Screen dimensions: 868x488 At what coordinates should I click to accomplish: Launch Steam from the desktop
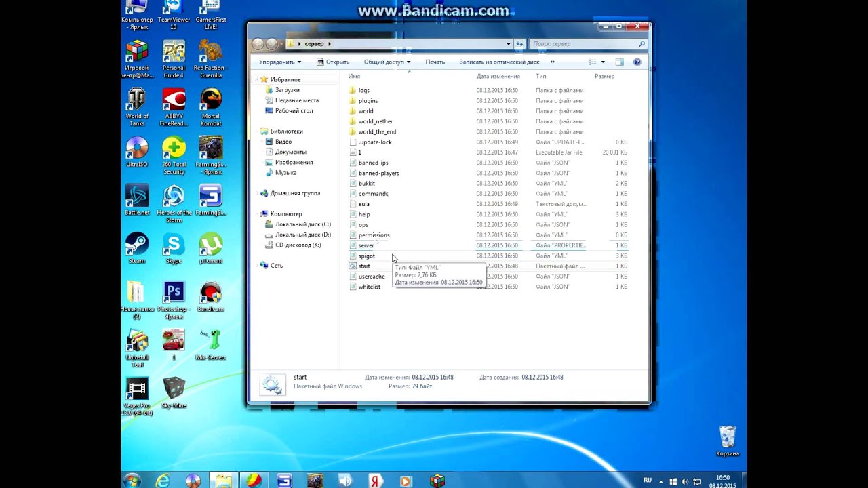tap(137, 248)
